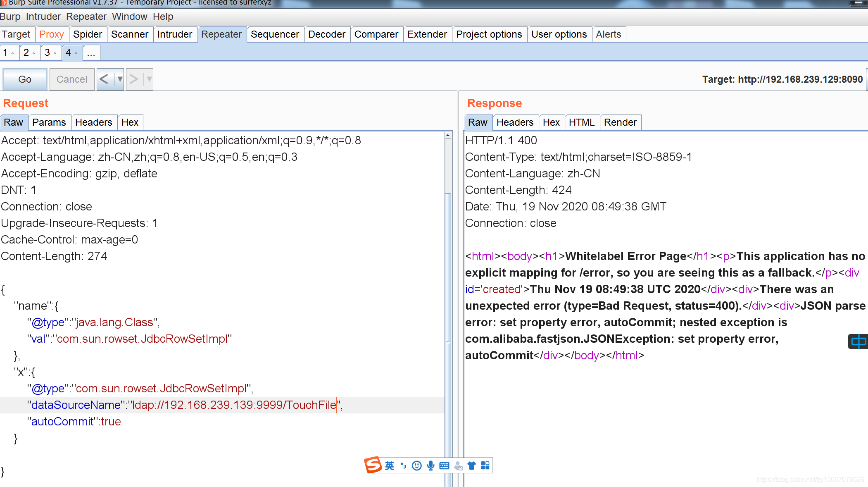Click the "Content-Length: 274" request header

click(x=54, y=256)
